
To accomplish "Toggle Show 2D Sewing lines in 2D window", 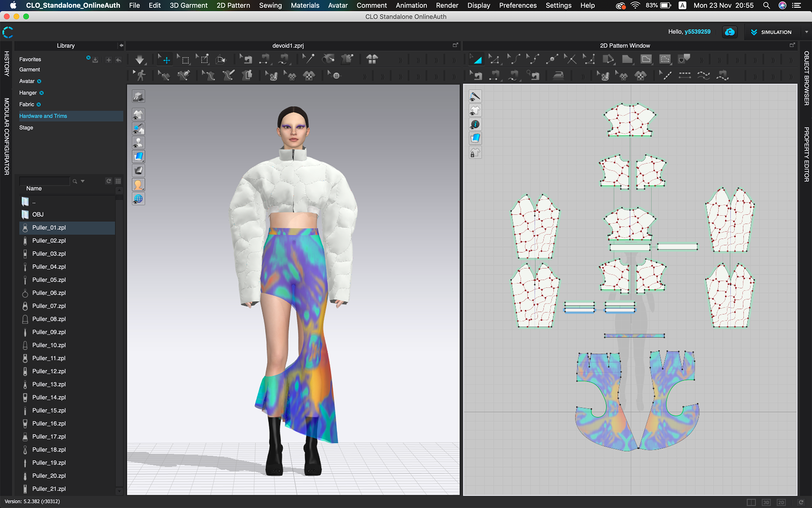I will [x=475, y=97].
